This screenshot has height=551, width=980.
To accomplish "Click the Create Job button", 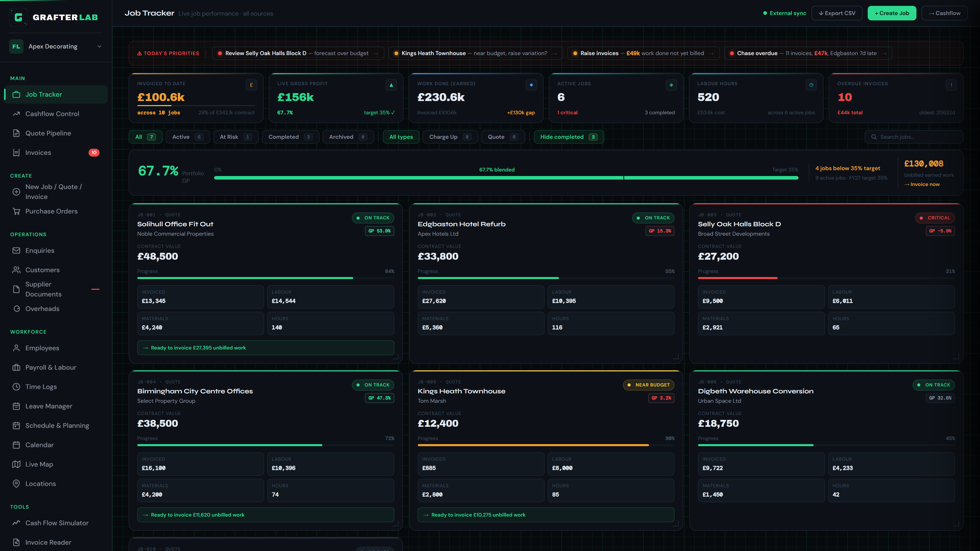I will [892, 13].
